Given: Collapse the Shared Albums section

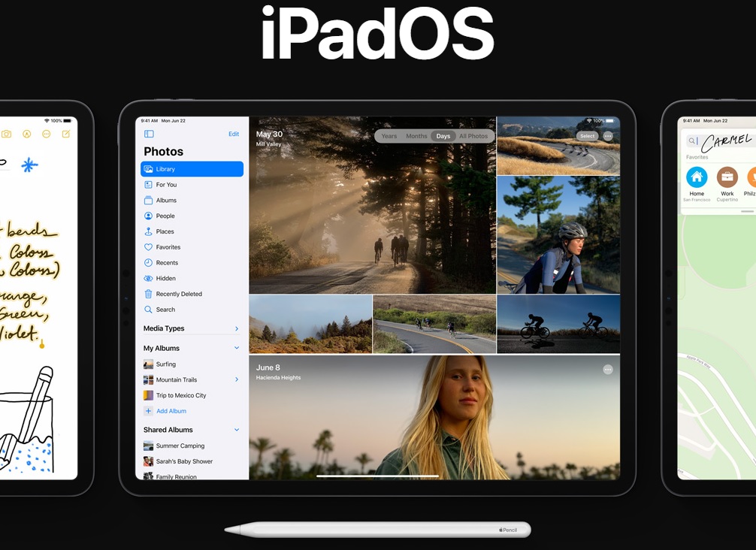Looking at the screenshot, I should [237, 430].
